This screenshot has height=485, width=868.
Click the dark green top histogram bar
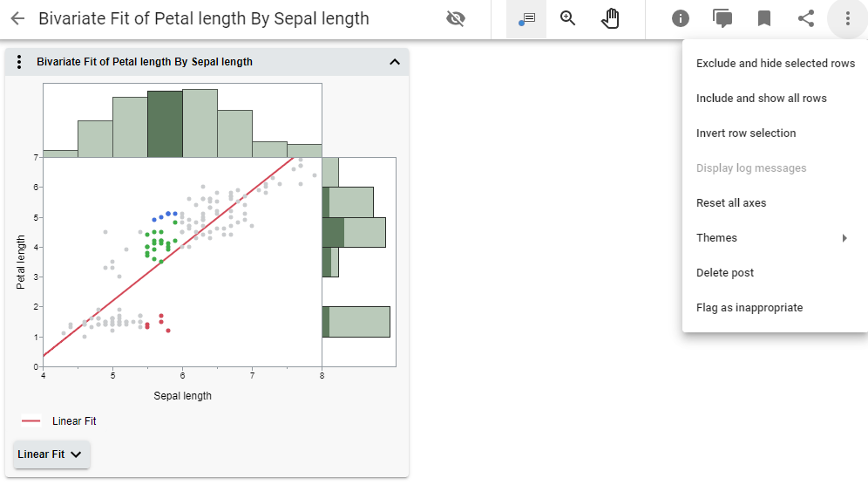point(165,123)
